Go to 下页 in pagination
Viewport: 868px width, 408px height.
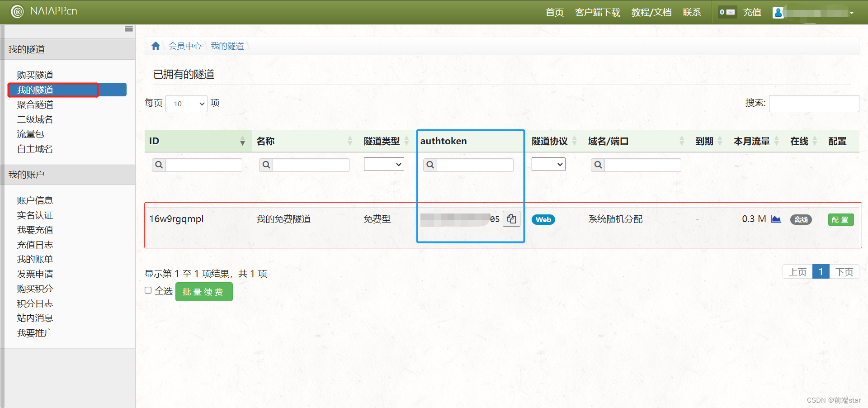pos(844,272)
